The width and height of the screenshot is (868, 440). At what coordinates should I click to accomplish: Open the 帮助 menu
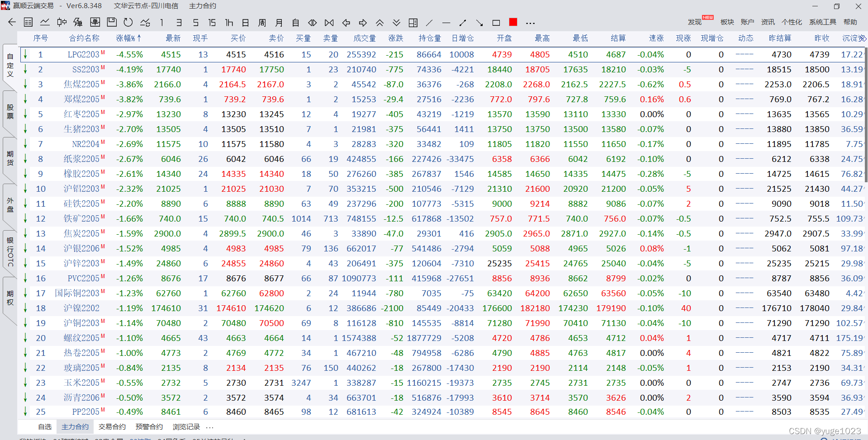pyautogui.click(x=850, y=22)
